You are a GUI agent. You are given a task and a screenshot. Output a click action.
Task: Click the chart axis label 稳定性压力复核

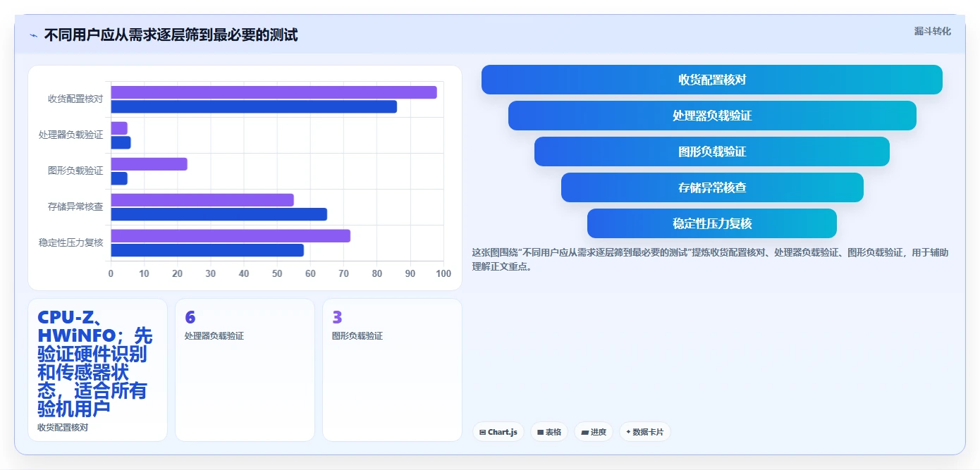[x=71, y=242]
